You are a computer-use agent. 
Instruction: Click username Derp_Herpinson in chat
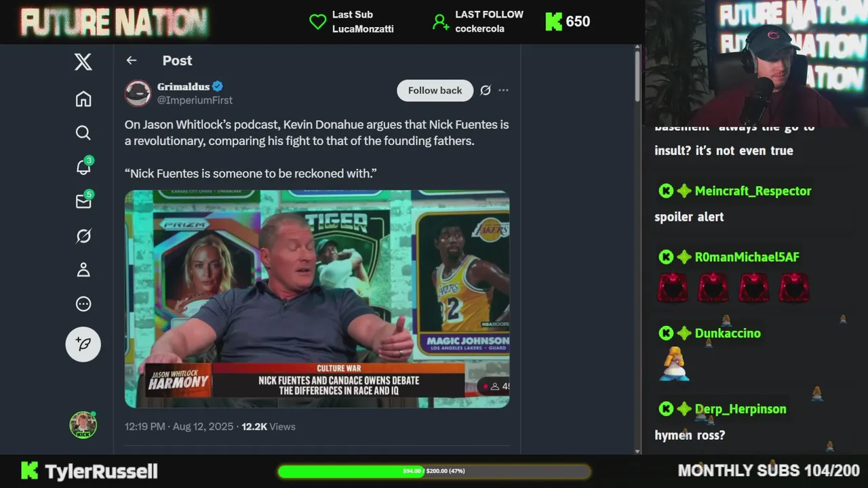tap(740, 409)
